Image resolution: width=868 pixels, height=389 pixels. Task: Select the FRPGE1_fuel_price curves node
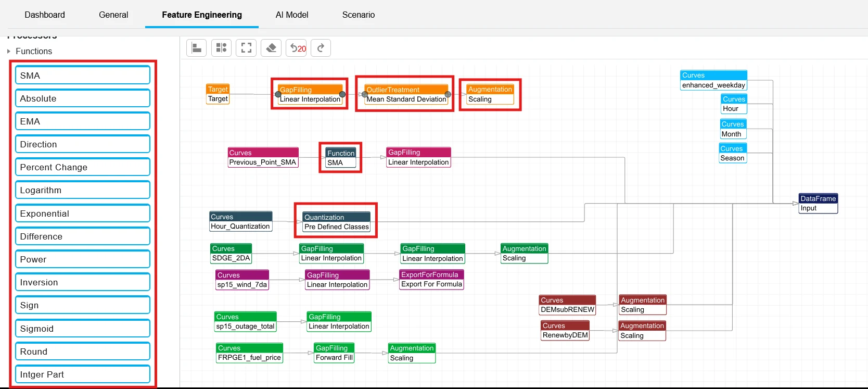(250, 353)
